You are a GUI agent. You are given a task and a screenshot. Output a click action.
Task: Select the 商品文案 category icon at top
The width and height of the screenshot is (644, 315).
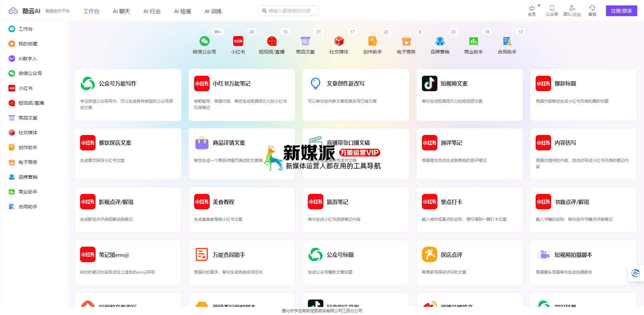[x=305, y=41]
